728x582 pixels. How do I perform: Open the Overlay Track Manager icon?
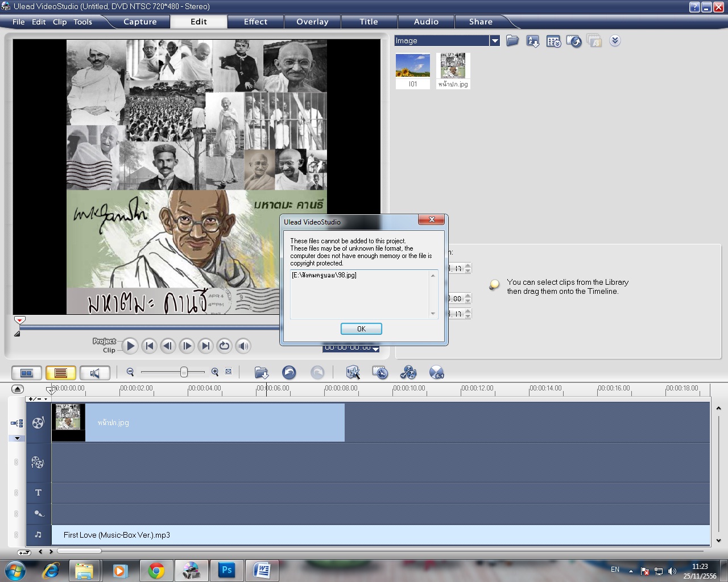[x=408, y=372]
